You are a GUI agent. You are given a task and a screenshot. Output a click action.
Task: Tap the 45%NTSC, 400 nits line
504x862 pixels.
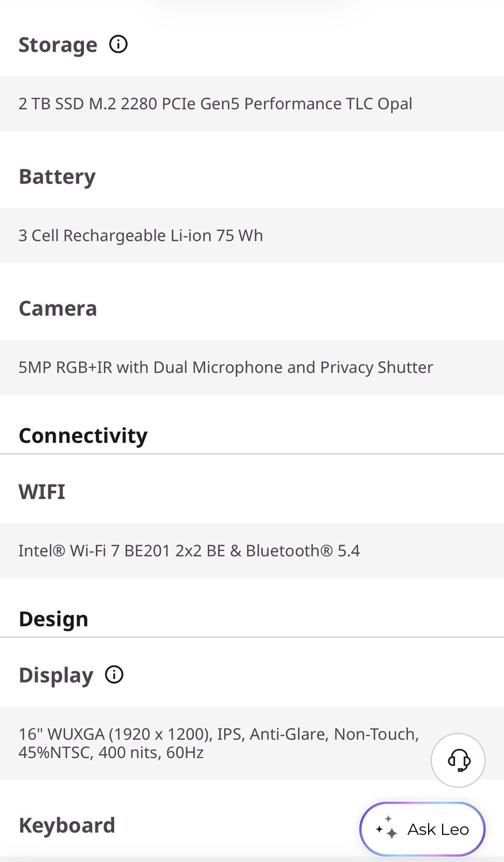111,753
